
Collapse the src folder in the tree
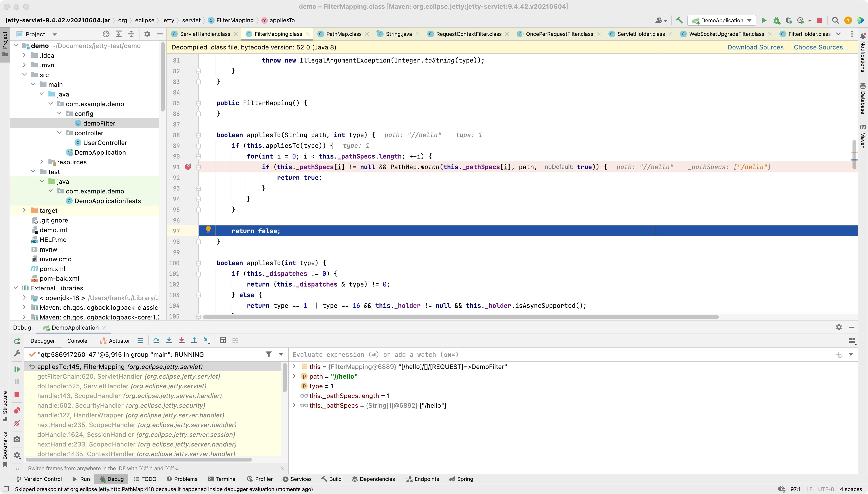coord(24,74)
